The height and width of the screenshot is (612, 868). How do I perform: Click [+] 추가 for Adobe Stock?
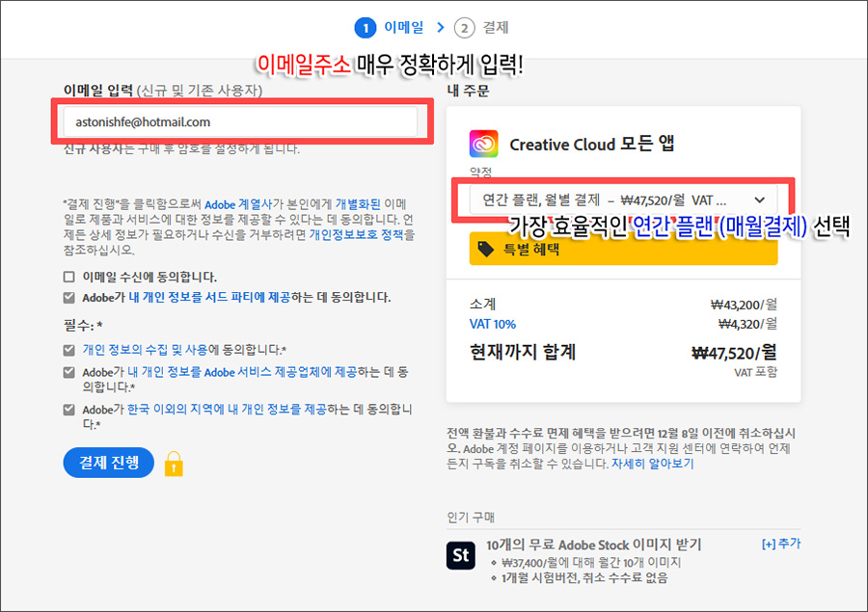[781, 544]
